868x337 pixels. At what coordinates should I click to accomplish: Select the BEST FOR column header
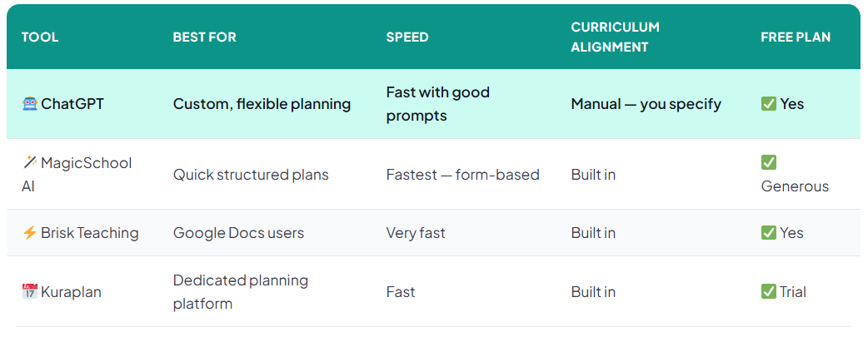tap(205, 37)
